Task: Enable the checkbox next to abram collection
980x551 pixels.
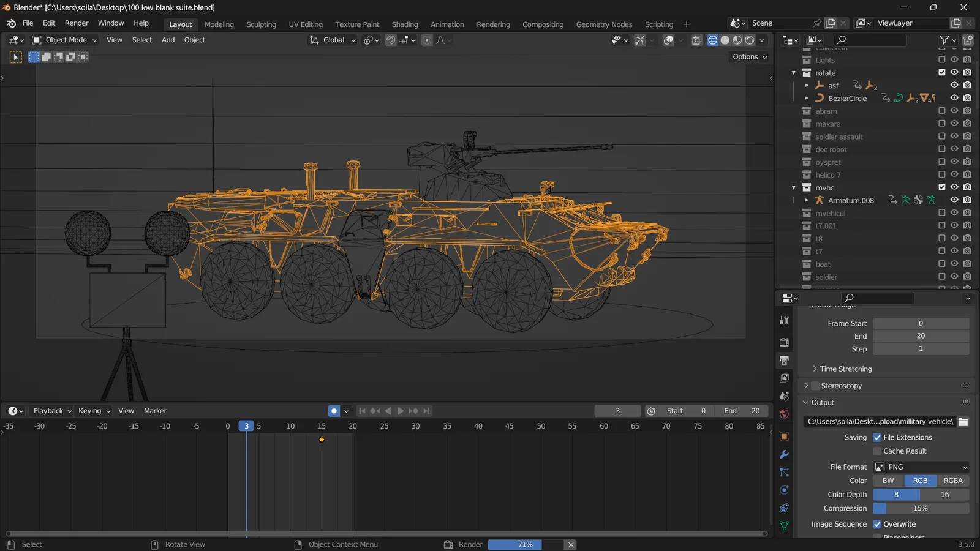Action: 941,111
